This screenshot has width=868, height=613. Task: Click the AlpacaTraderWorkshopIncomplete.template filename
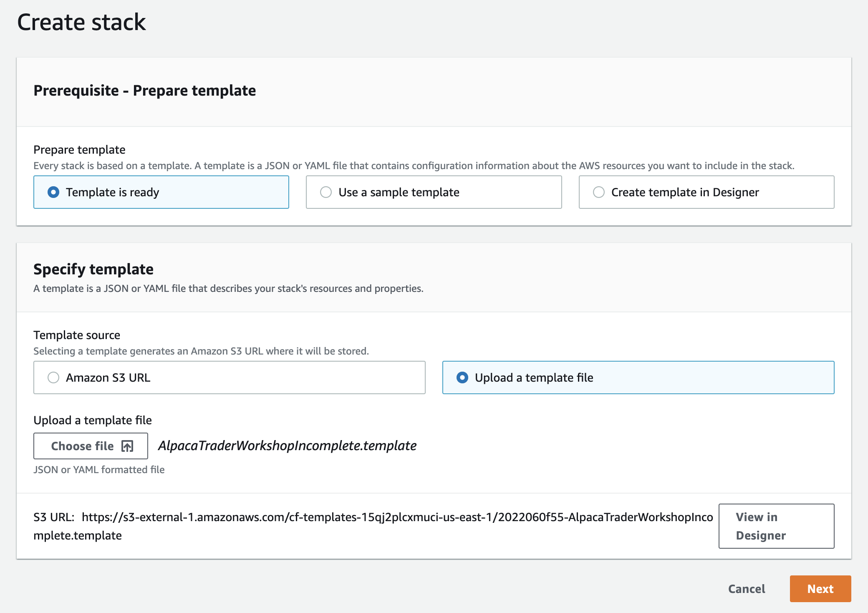coord(287,446)
